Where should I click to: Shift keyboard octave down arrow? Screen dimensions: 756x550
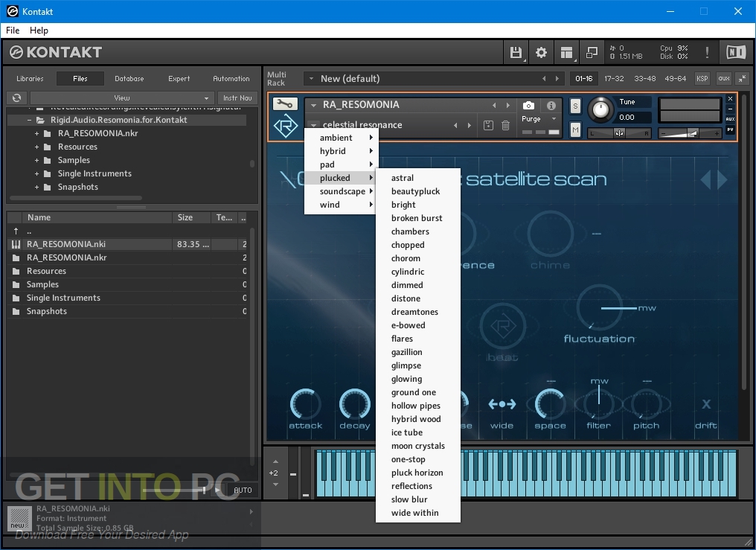(275, 484)
